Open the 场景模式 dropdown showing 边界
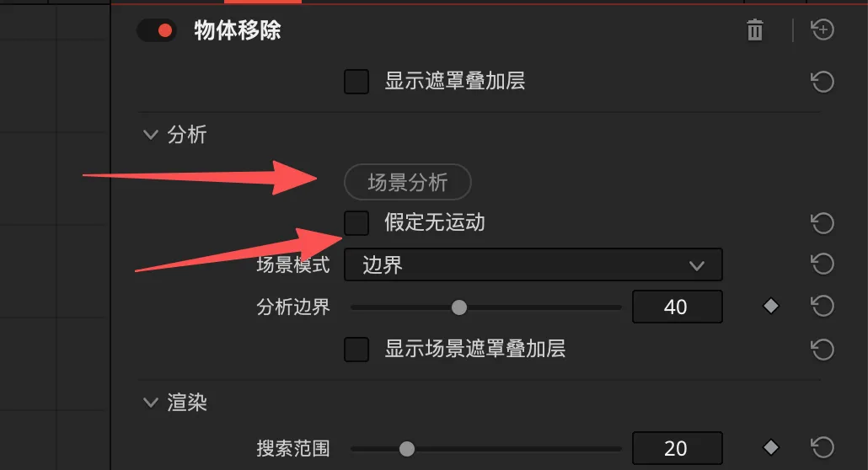Viewport: 868px width, 470px height. click(533, 264)
